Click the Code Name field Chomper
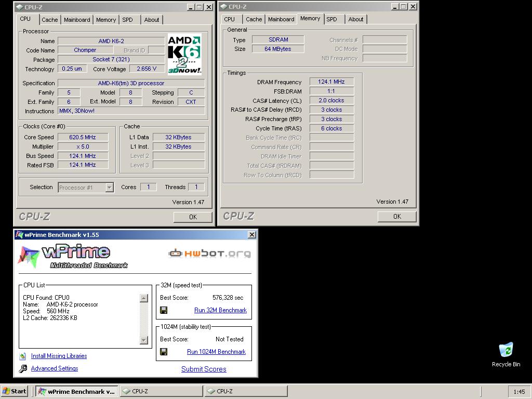The width and height of the screenshot is (532, 399). coord(85,50)
